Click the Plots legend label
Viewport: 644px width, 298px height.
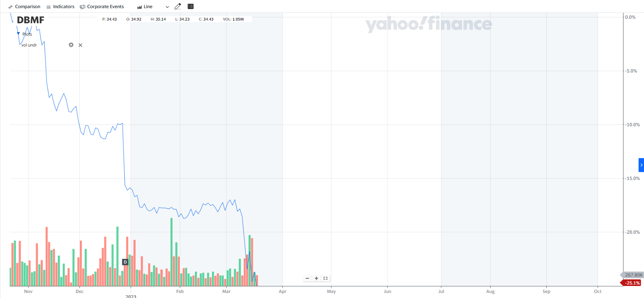click(27, 34)
